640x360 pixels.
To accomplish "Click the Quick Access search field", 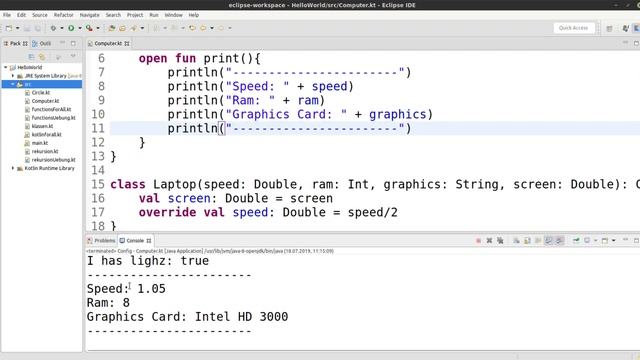I will click(x=573, y=28).
